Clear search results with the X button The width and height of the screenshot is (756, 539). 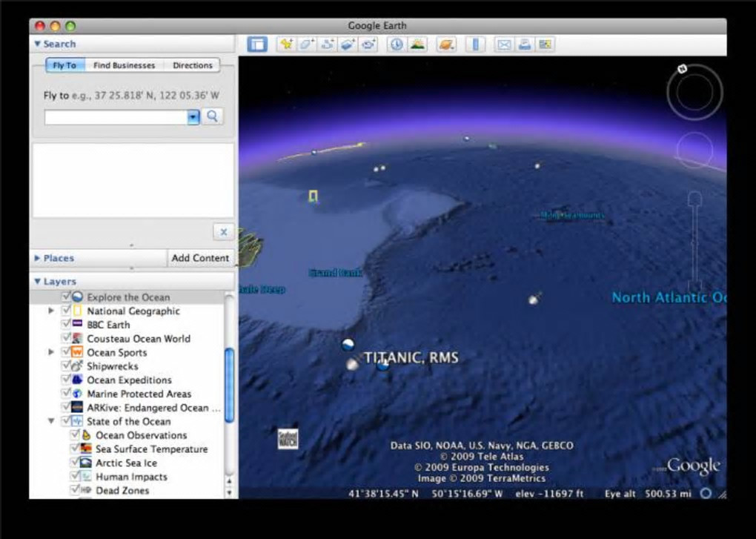pos(224,232)
